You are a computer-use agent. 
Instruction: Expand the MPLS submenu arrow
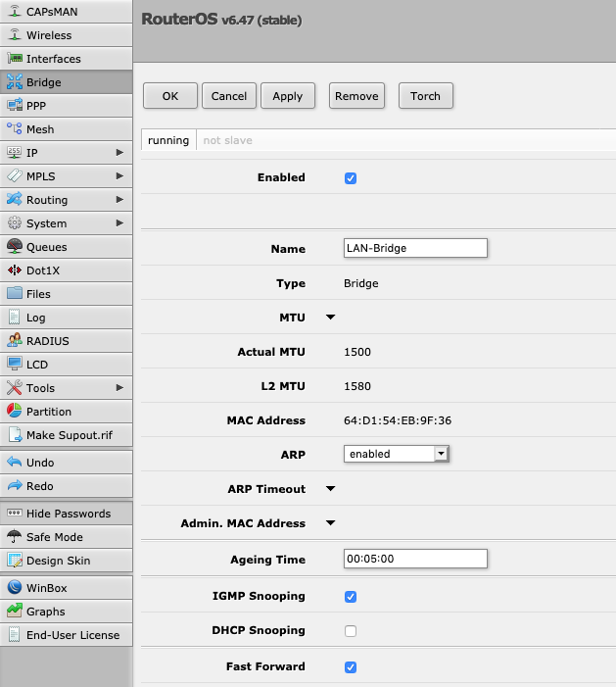point(119,176)
